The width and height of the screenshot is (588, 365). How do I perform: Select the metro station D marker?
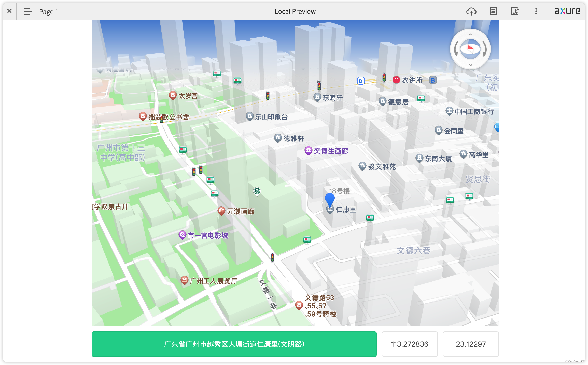click(x=361, y=81)
